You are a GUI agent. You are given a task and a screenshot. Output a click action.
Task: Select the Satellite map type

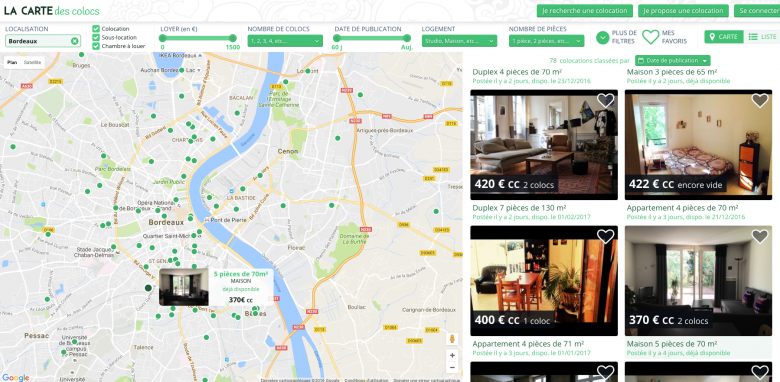(33, 63)
